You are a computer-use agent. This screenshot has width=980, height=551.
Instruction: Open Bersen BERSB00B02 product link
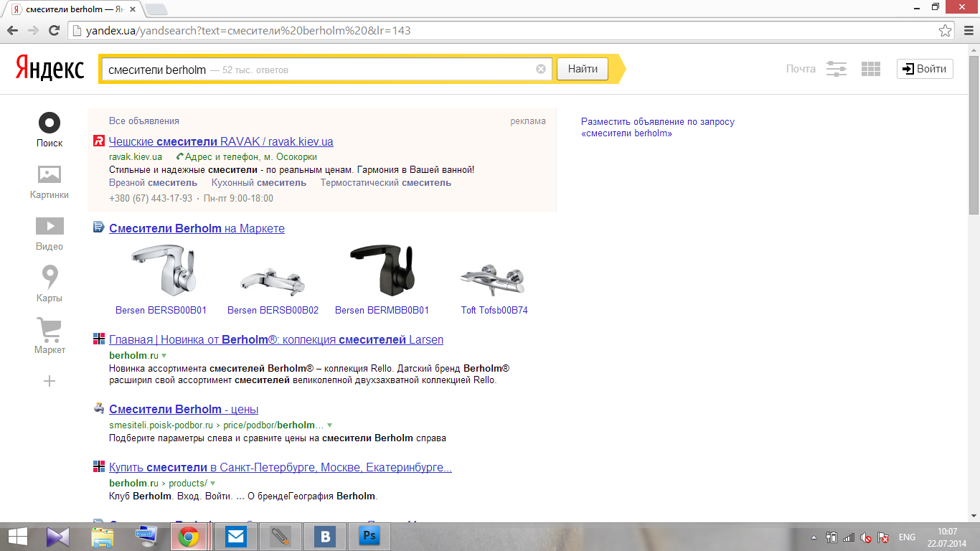pyautogui.click(x=273, y=310)
